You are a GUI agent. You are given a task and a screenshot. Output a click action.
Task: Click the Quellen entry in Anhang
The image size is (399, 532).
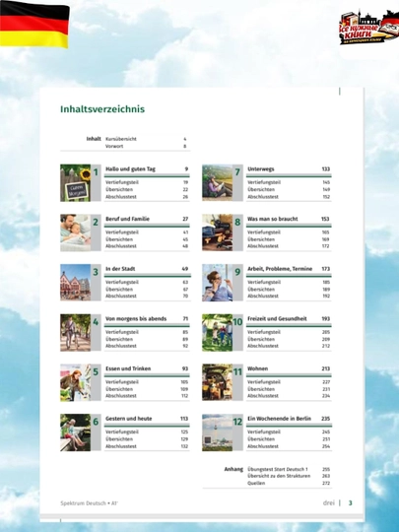coord(256,483)
